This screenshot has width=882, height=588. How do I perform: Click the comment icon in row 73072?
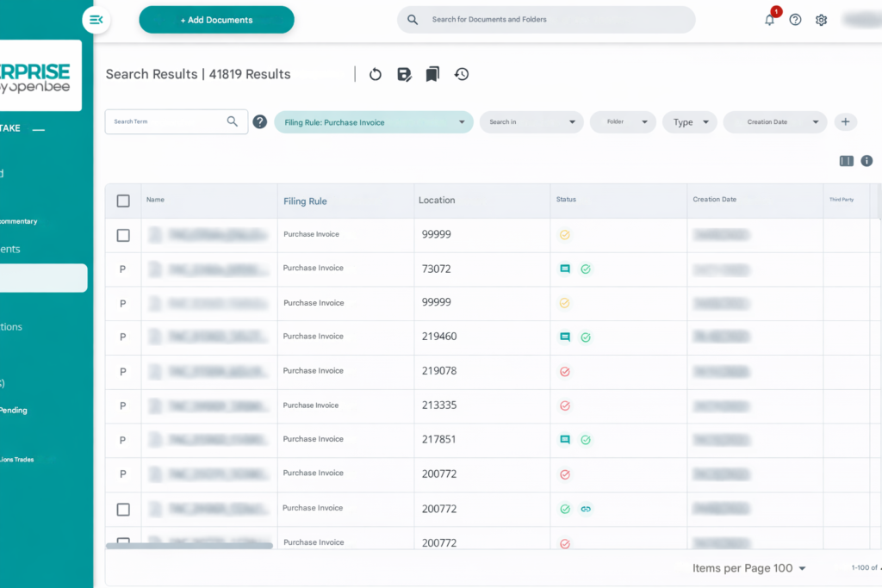pyautogui.click(x=565, y=269)
